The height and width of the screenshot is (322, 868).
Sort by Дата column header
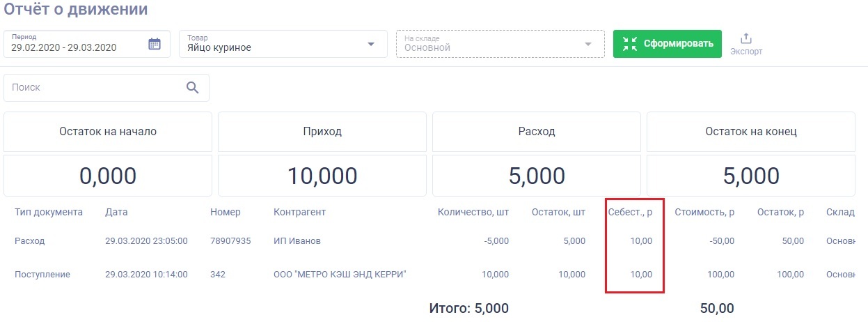pyautogui.click(x=116, y=212)
